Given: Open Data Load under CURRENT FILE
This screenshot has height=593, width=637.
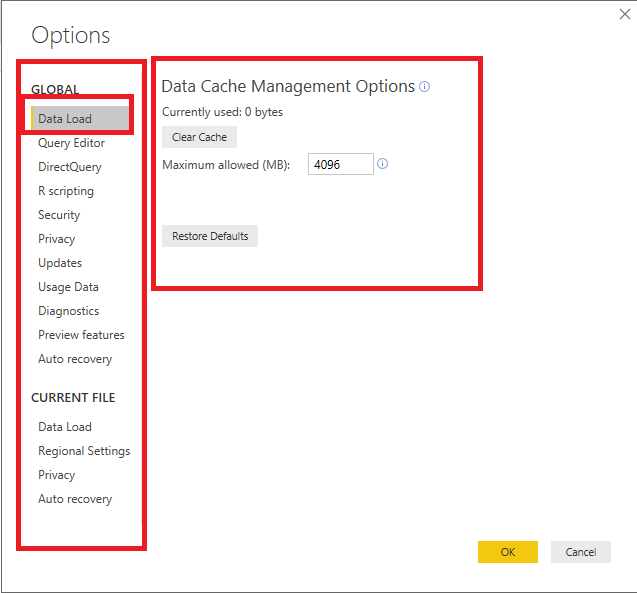Looking at the screenshot, I should [x=65, y=427].
